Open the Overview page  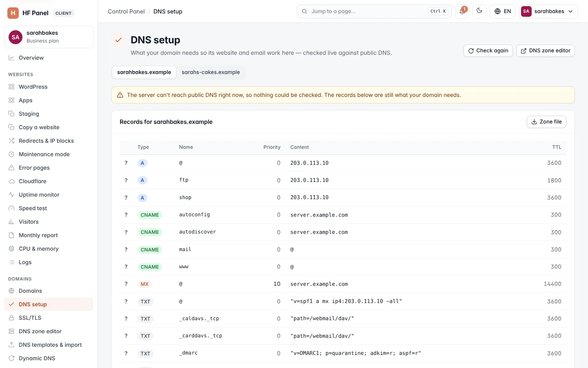pos(49,58)
